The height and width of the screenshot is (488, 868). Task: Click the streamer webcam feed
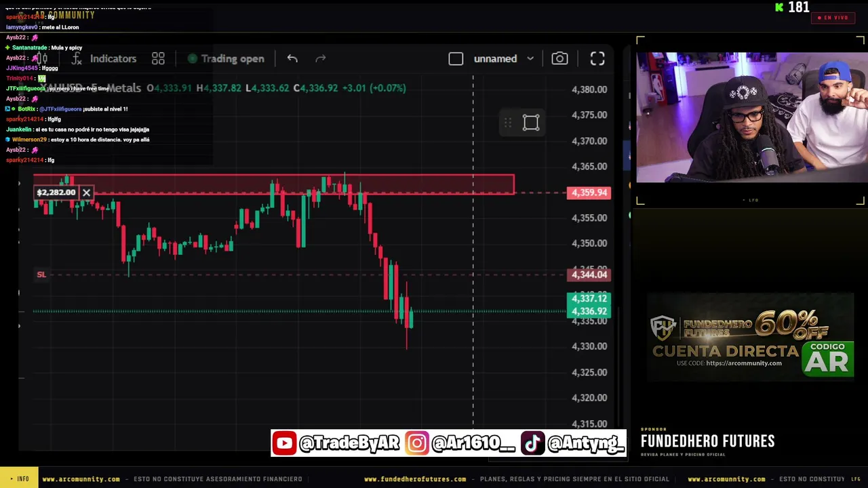751,117
